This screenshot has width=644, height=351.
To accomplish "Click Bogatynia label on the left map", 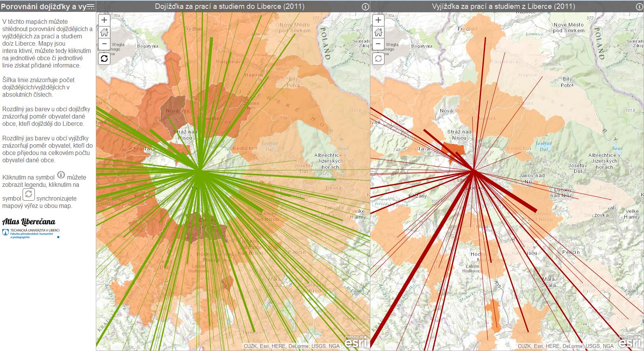I will click(x=148, y=46).
